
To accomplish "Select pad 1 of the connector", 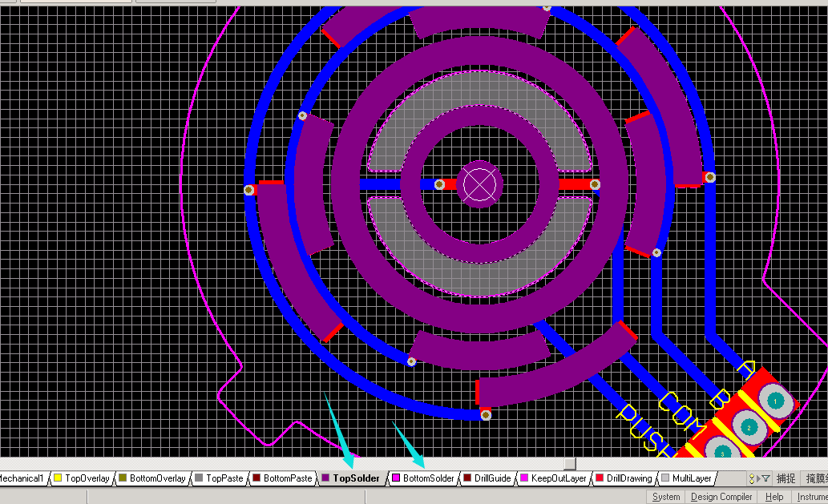I will pos(775,400).
